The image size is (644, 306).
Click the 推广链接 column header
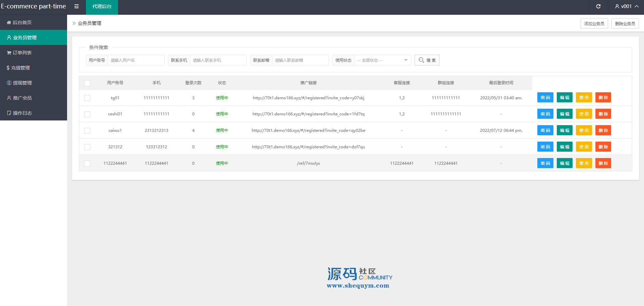pyautogui.click(x=308, y=83)
